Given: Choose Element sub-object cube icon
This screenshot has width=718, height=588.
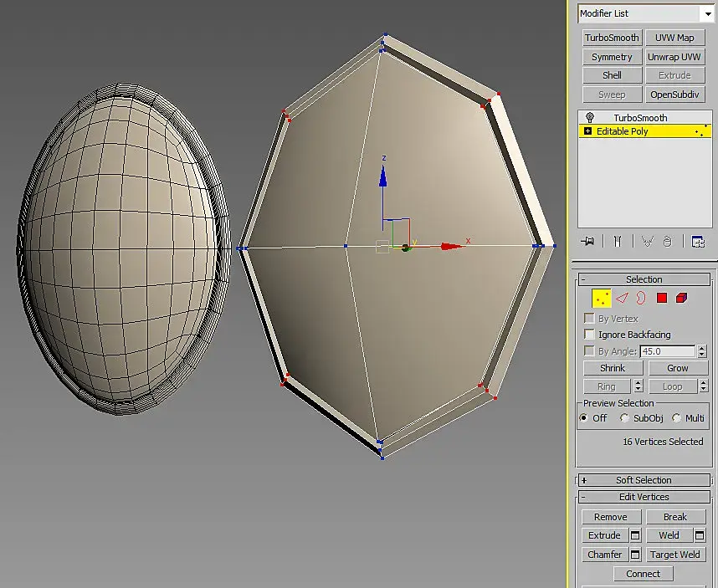Looking at the screenshot, I should pos(681,298).
